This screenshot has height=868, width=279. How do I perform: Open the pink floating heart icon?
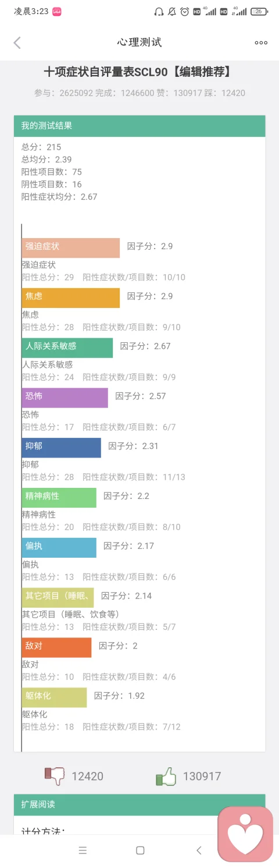click(x=245, y=834)
